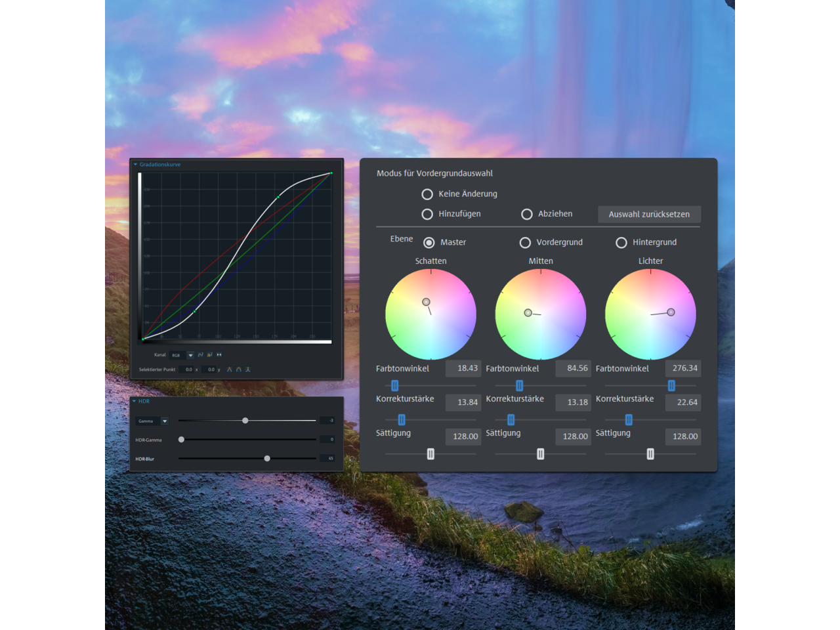Choose the Abziehen radio option

527,215
